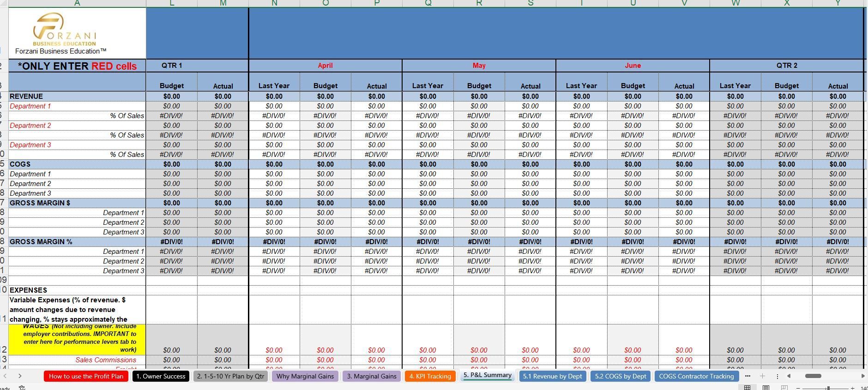Select June 'Actual' column heading cell
The image size is (868, 390).
coord(684,82)
